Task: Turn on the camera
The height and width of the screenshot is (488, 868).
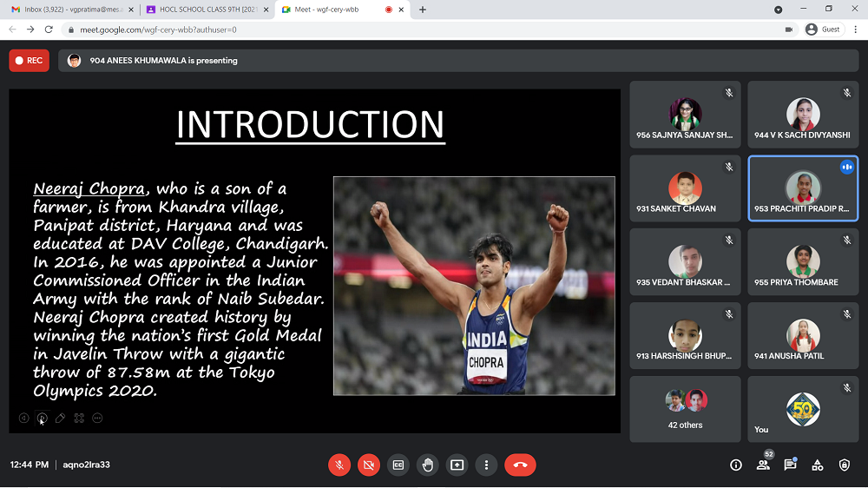Action: [x=369, y=465]
